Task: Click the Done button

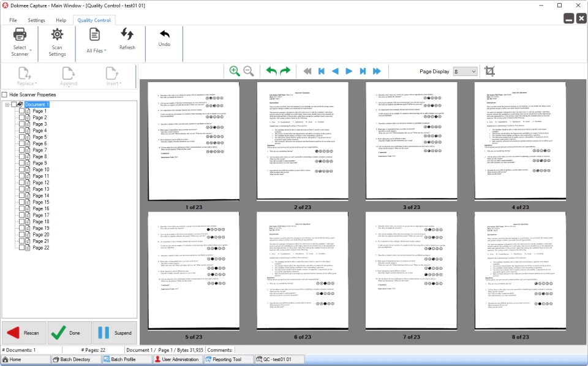Action: point(69,333)
